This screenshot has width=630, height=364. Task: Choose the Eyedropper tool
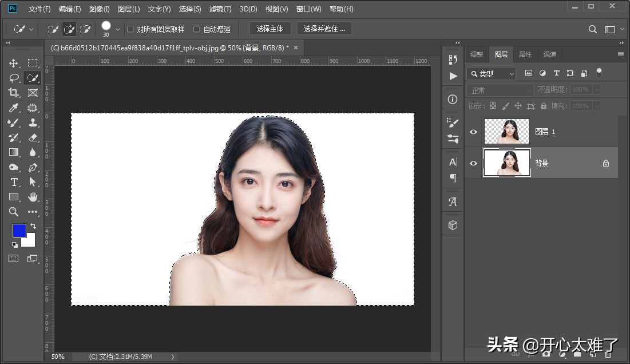(x=14, y=108)
